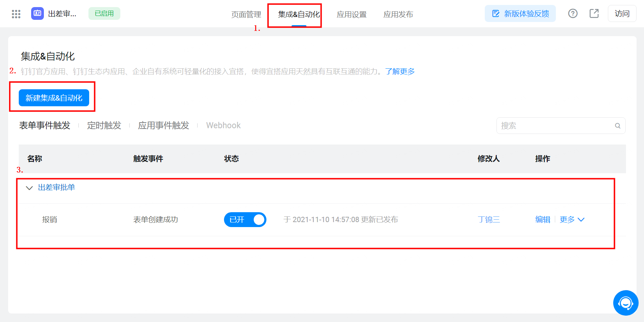The width and height of the screenshot is (644, 322).
Task: Click the 出差审批 app logo icon
Action: tap(37, 13)
